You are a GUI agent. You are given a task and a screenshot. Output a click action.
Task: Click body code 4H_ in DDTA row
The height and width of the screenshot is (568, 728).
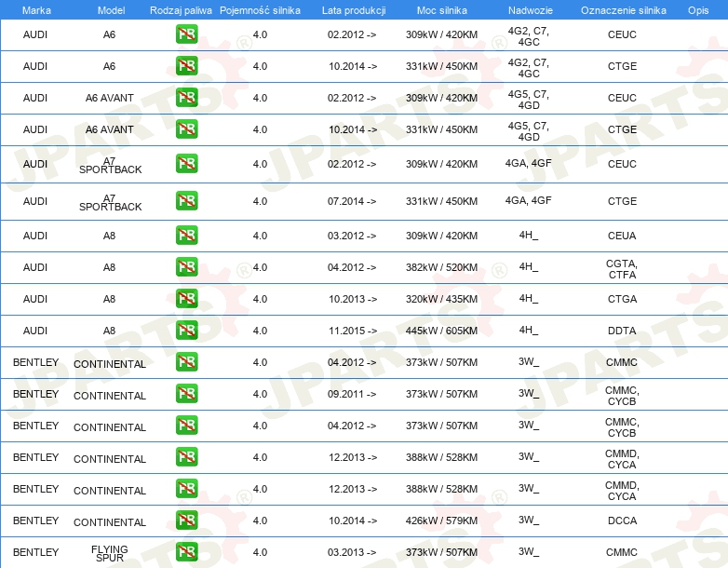tap(529, 330)
